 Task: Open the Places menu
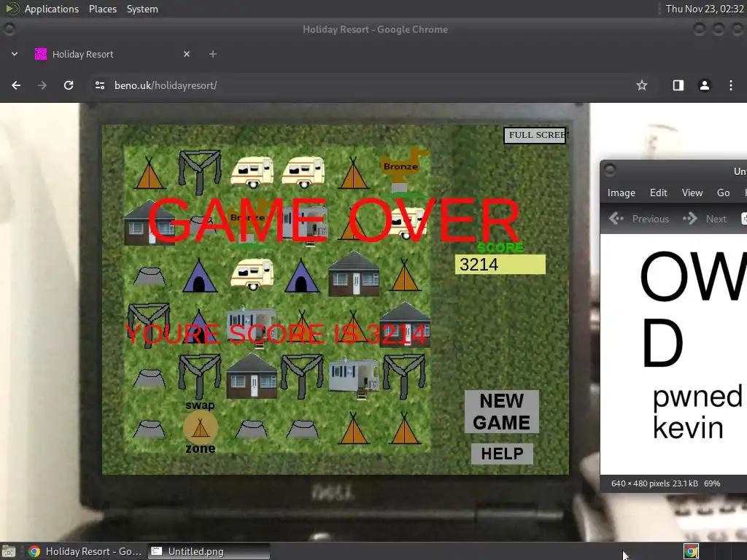point(103,9)
